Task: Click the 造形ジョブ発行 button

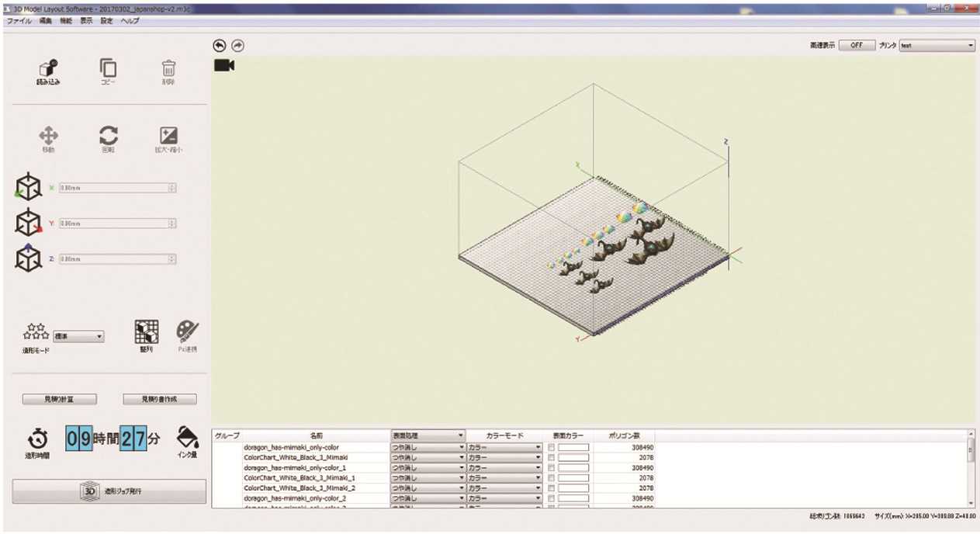Action: pos(109,491)
